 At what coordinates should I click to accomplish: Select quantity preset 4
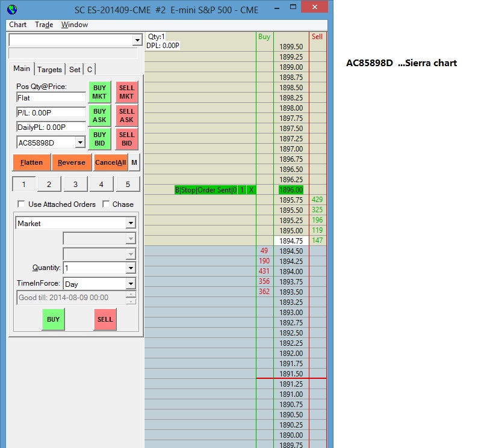(x=101, y=184)
